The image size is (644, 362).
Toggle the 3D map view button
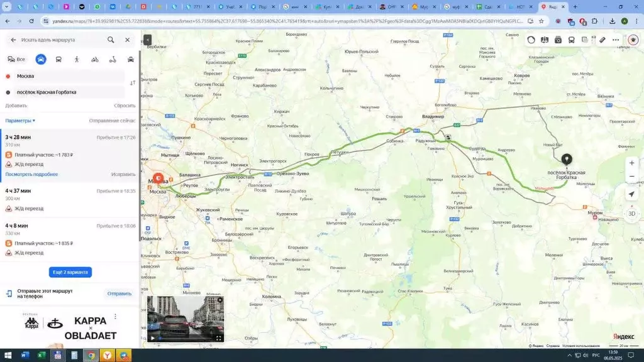point(631,214)
